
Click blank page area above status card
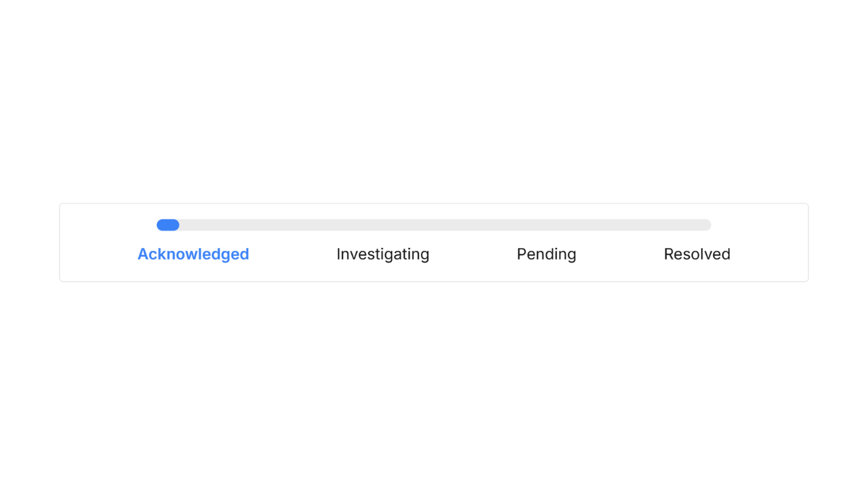[434, 101]
